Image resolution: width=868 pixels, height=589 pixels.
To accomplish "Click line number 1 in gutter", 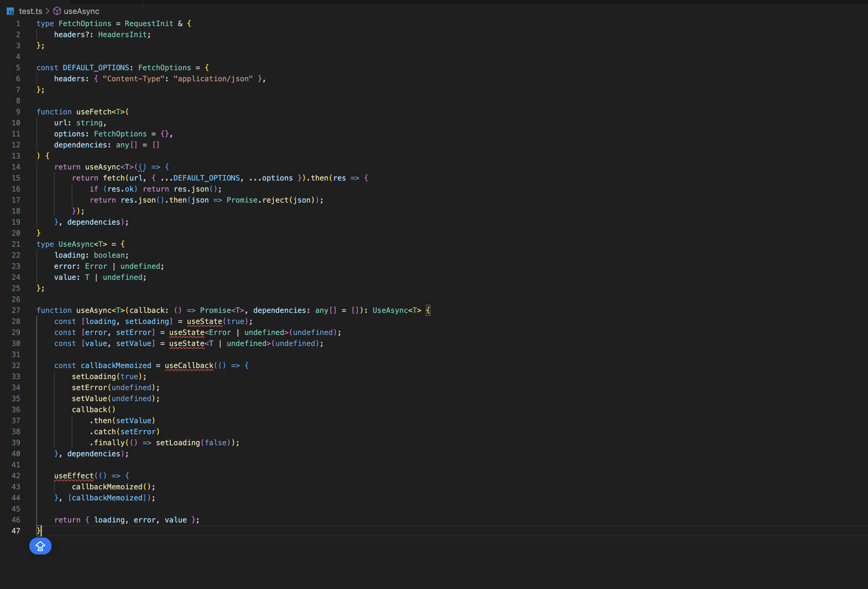I will click(x=18, y=24).
